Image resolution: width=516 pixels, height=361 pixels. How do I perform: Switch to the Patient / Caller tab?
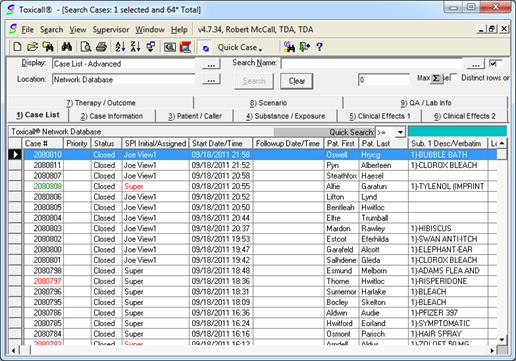point(195,116)
